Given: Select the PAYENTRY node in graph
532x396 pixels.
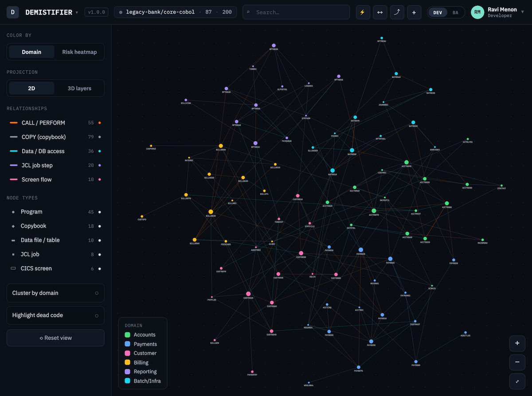Looking at the screenshot, I should pyautogui.click(x=252, y=372).
